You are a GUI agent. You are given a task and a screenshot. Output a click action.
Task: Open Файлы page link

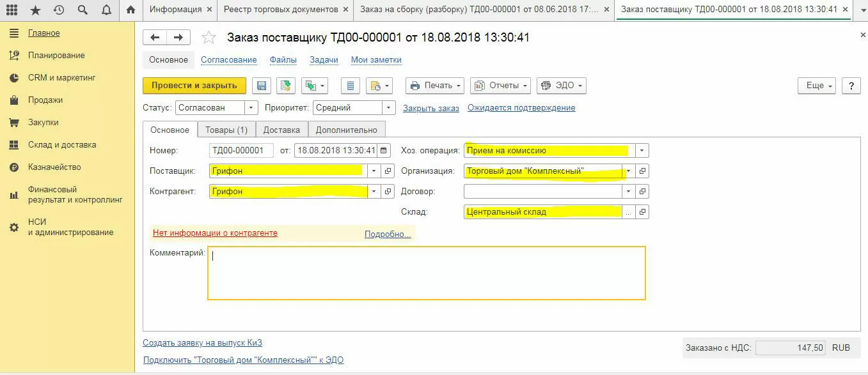tap(283, 60)
